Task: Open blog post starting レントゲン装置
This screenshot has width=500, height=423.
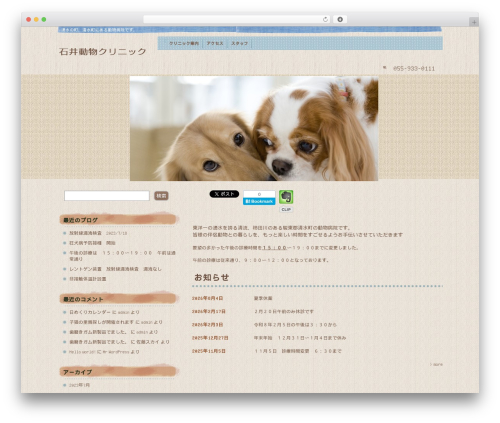Action: (115, 269)
